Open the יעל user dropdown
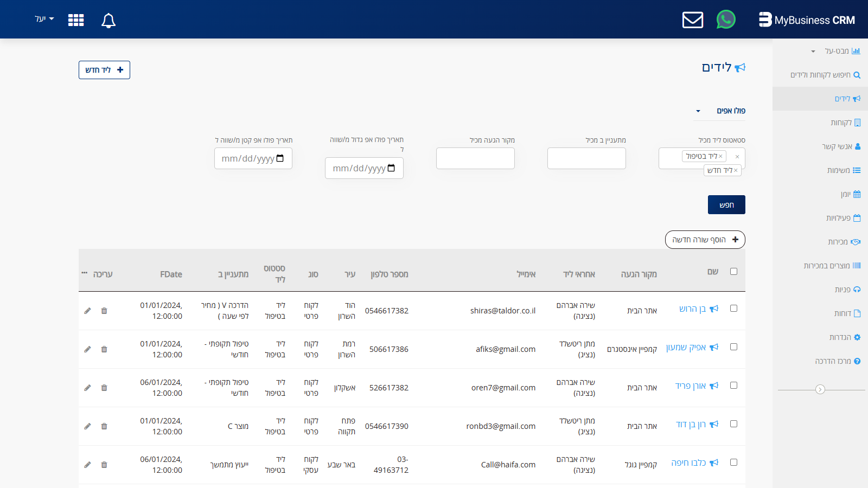 43,18
